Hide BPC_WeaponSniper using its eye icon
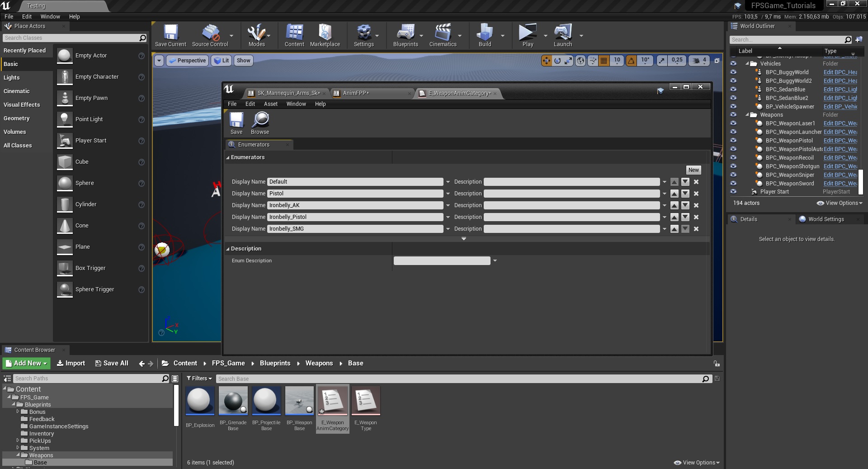Screen dimensions: 868x469 733,175
